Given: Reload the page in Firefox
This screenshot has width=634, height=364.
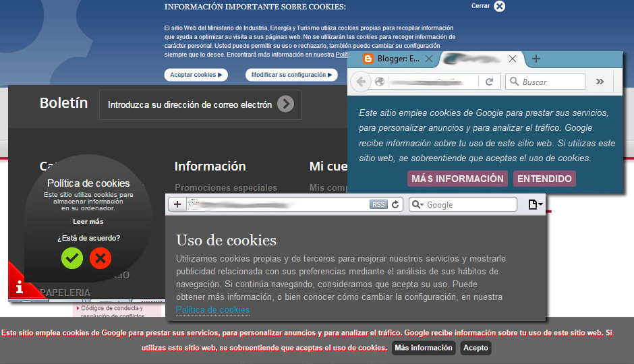Looking at the screenshot, I should tap(489, 82).
